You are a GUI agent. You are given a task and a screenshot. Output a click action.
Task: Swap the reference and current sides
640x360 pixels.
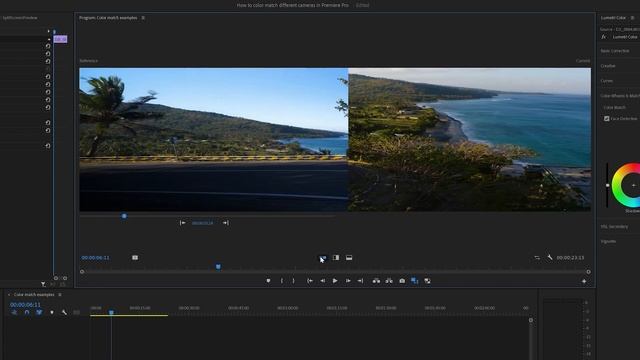[x=537, y=258]
